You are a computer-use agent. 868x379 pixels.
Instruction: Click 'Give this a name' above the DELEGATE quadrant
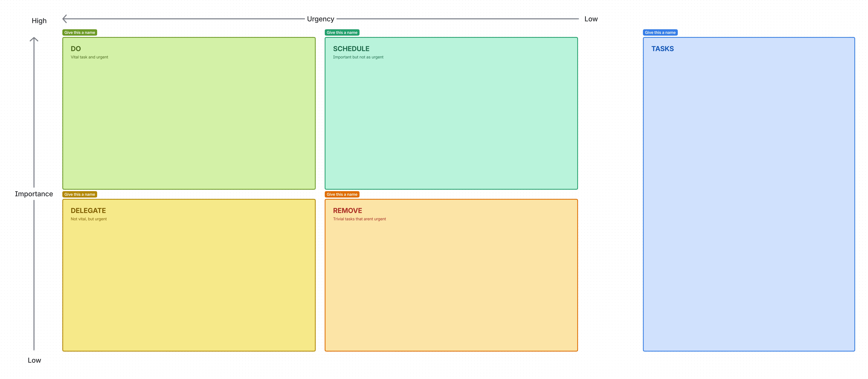pos(80,194)
